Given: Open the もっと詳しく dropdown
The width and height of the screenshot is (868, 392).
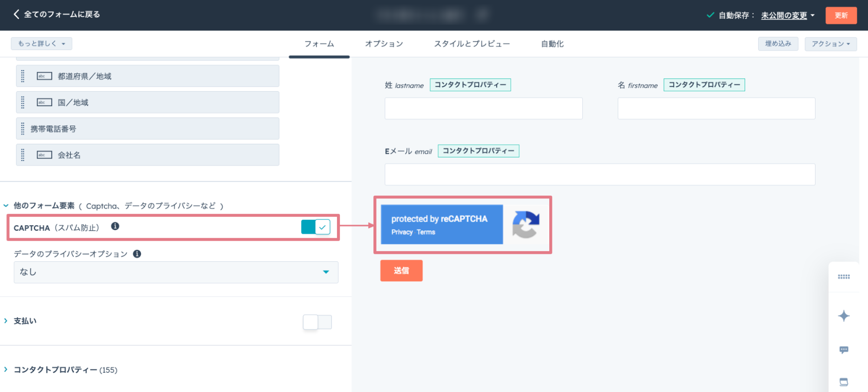Looking at the screenshot, I should (41, 43).
